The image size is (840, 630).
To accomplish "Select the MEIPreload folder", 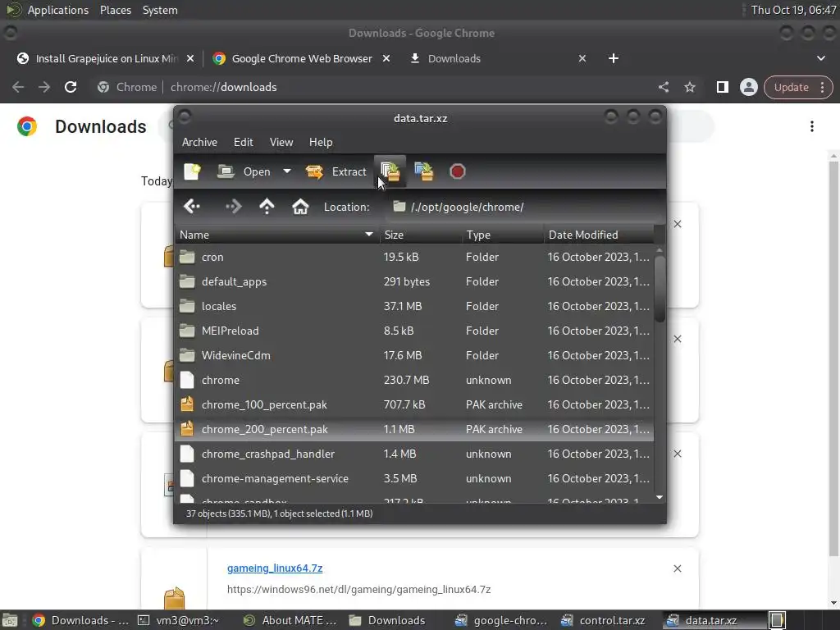I will pos(414,331).
